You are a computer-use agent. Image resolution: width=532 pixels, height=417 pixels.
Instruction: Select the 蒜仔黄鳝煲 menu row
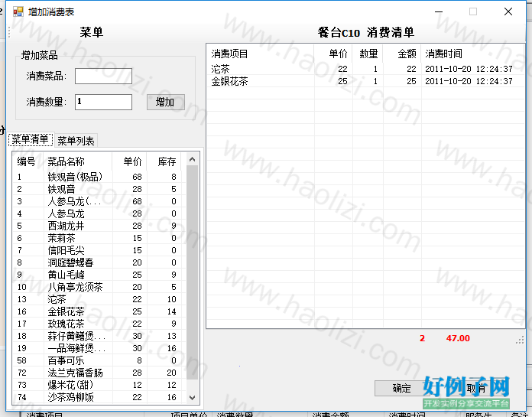[x=99, y=335]
